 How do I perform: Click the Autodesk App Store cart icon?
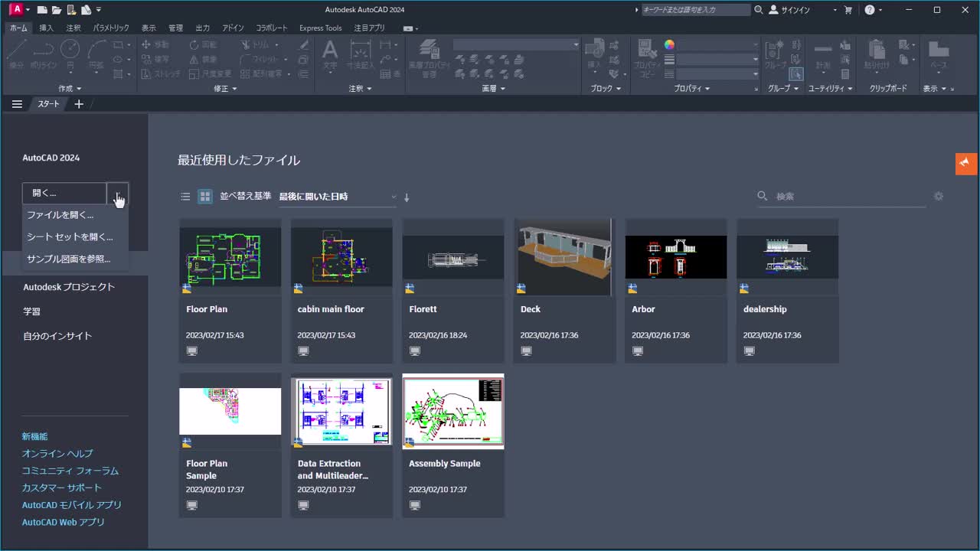pos(848,10)
